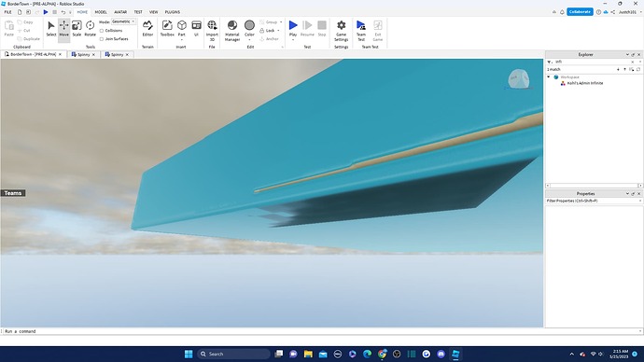644x362 pixels.
Task: Click the Group button
Action: (x=269, y=22)
